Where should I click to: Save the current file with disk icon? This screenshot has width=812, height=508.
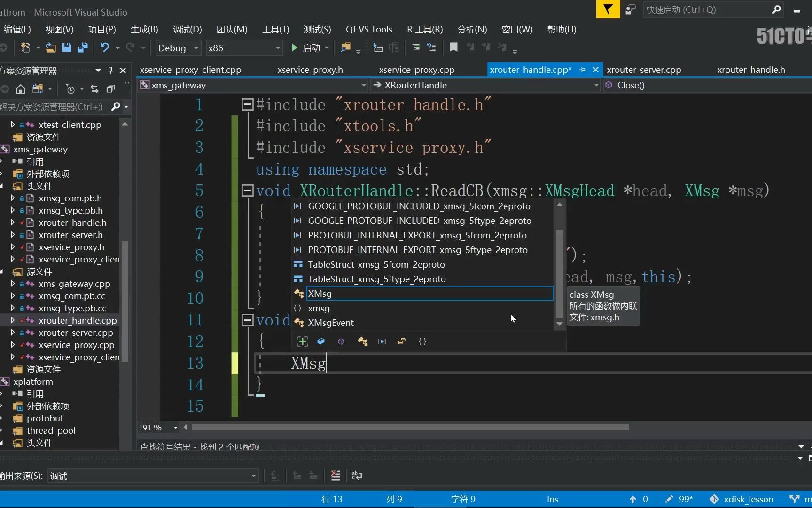point(67,48)
